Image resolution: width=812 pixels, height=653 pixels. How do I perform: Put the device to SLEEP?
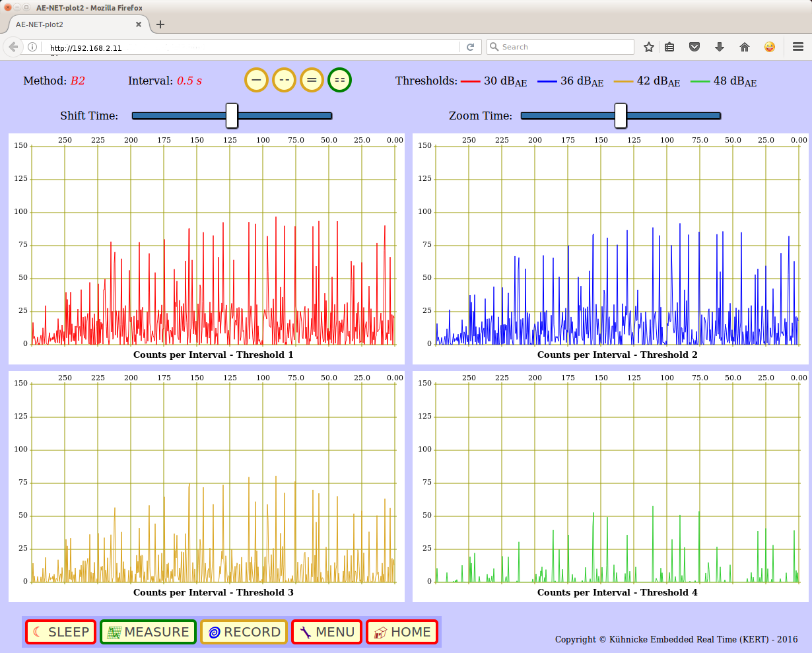[61, 632]
